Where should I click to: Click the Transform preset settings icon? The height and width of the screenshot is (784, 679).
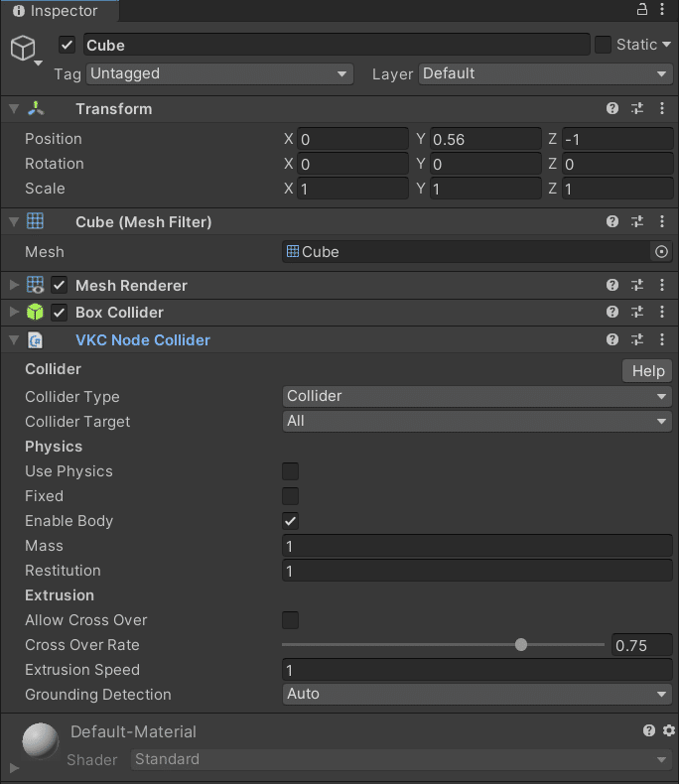click(x=637, y=109)
